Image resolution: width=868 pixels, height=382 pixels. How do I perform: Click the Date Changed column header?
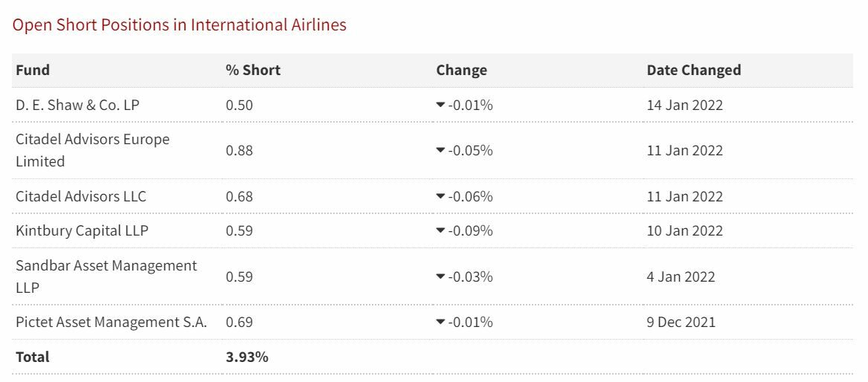click(x=693, y=71)
